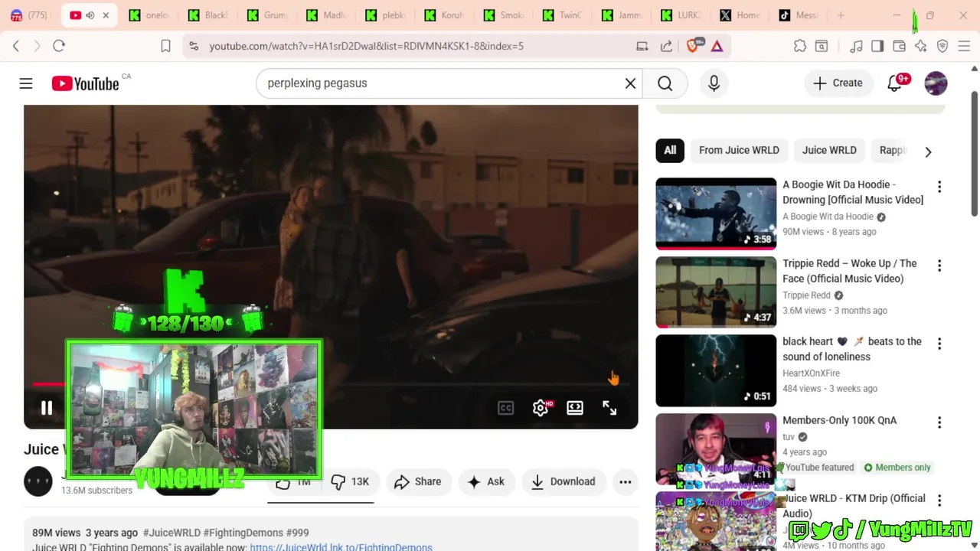Select the All filter chip
980x551 pixels.
[670, 150]
